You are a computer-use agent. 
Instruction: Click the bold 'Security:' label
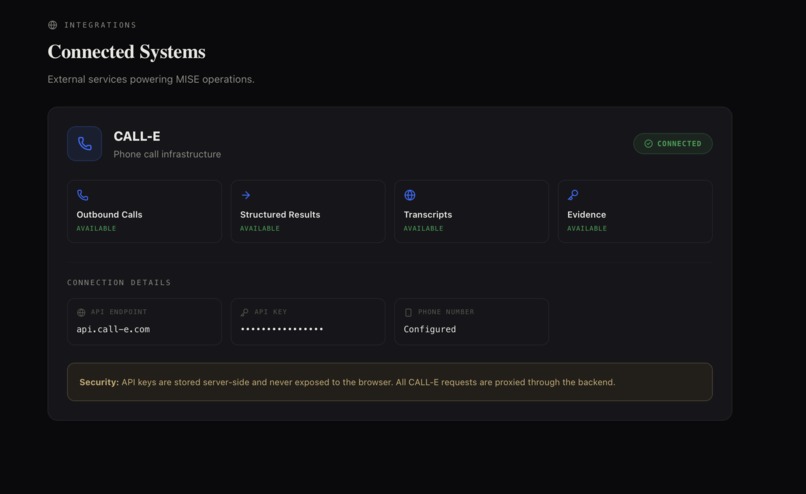pos(99,382)
